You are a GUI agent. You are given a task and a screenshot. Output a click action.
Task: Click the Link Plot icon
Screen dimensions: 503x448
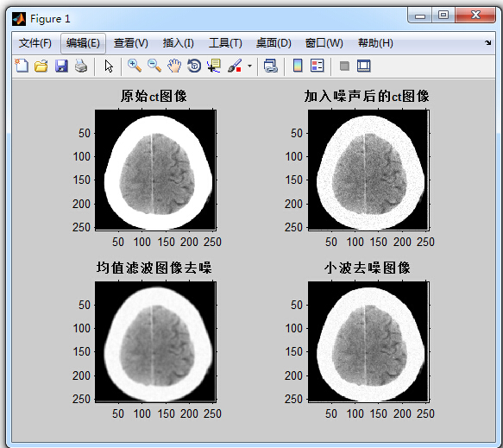270,66
